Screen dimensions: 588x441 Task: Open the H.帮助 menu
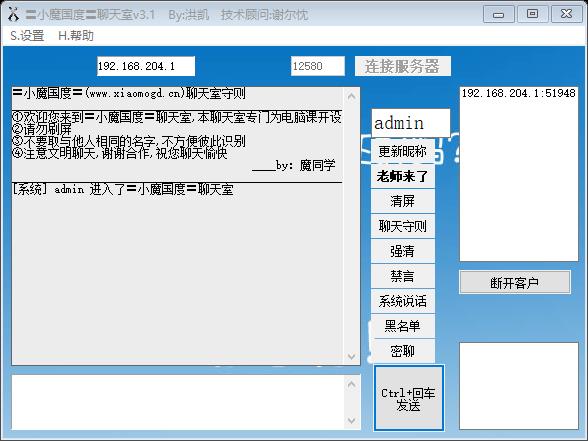(x=76, y=36)
